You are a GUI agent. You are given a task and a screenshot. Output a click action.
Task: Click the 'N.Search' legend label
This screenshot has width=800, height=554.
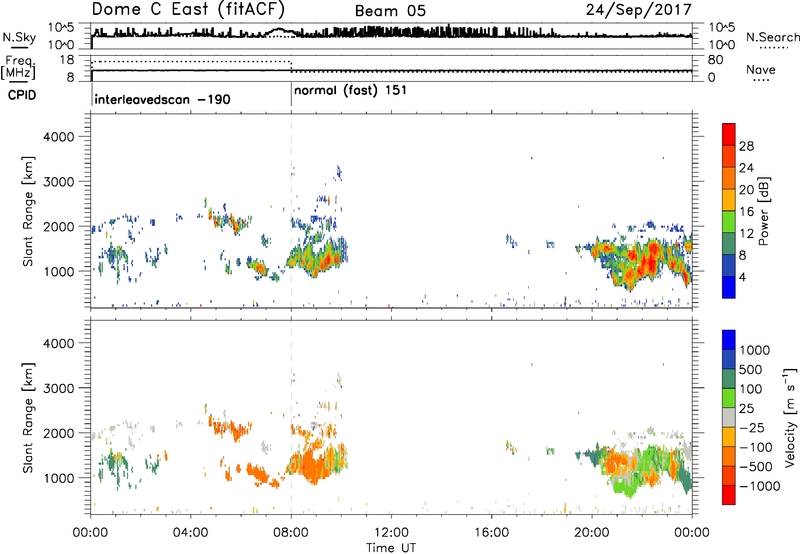(772, 37)
